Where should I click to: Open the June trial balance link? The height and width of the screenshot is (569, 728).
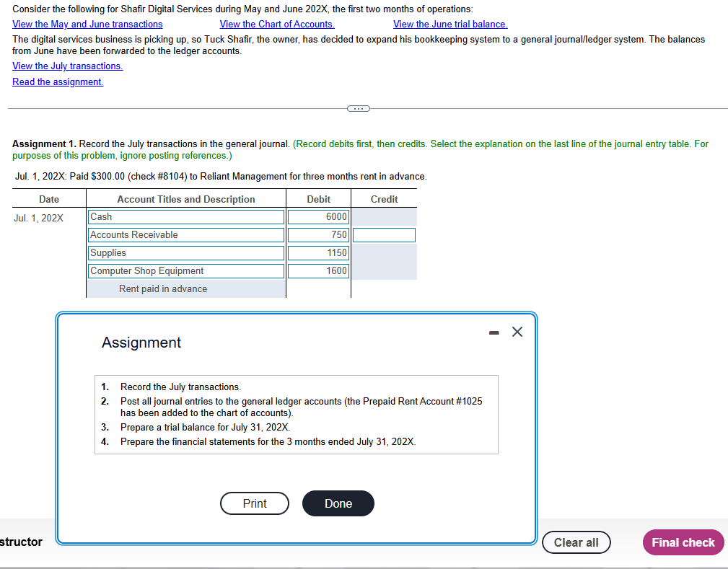coord(450,24)
